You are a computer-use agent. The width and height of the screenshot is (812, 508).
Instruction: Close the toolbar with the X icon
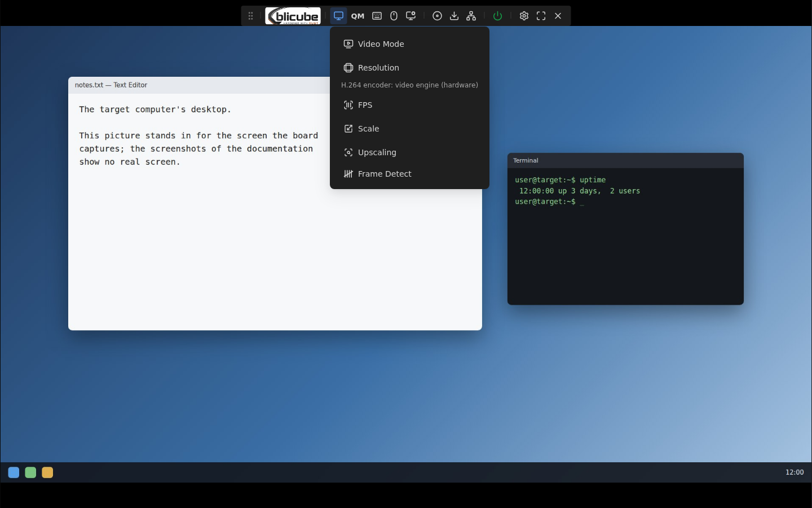pyautogui.click(x=558, y=16)
